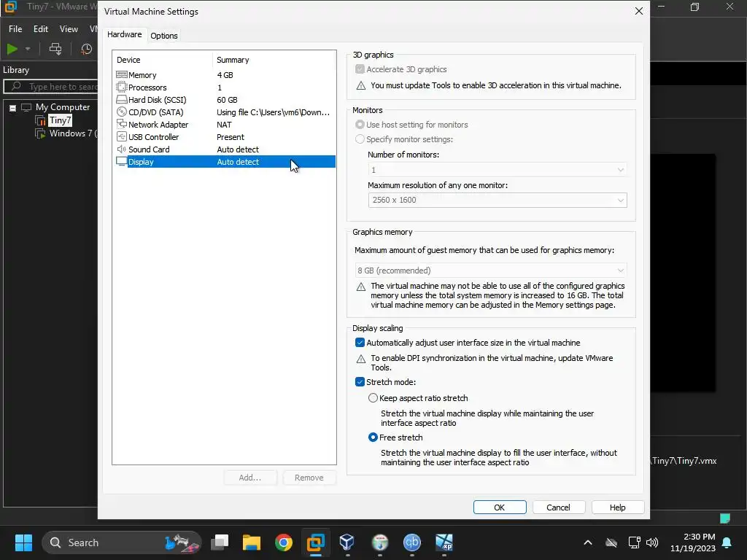Click the 'NAT' network summary value
The width and height of the screenshot is (747, 560).
pos(225,125)
